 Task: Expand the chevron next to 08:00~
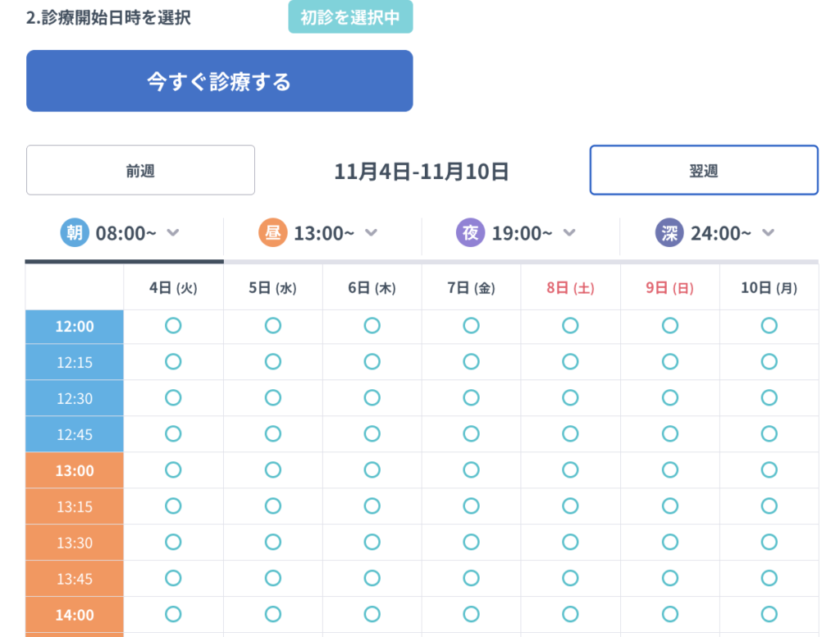[x=172, y=233]
